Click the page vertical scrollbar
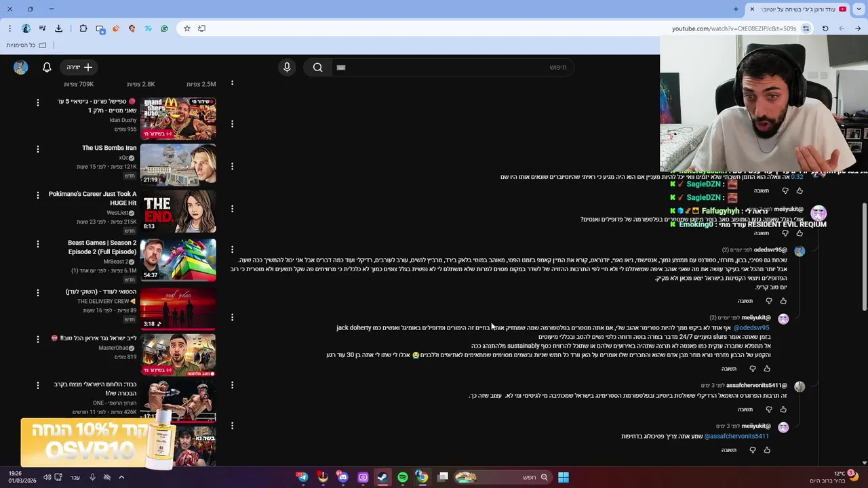 864,258
